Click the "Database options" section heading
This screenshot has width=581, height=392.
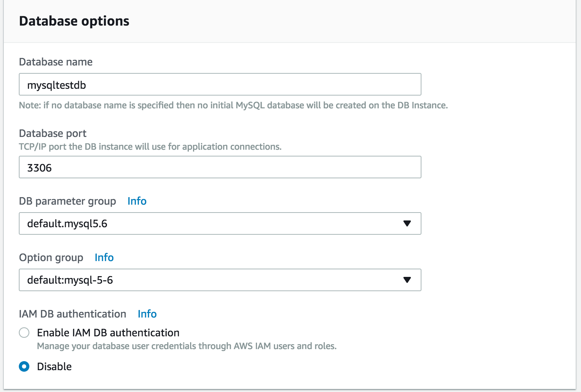pyautogui.click(x=74, y=21)
